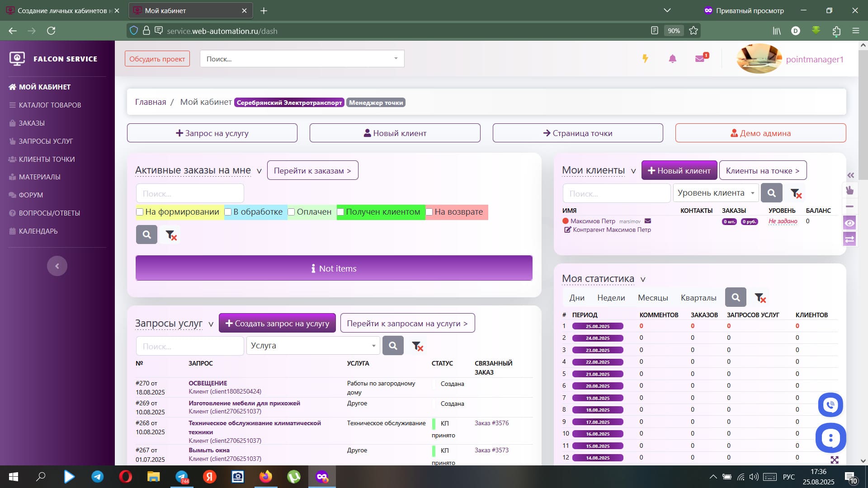The width and height of the screenshot is (868, 488).
Task: Click the phone call chat widget
Action: coord(830,405)
